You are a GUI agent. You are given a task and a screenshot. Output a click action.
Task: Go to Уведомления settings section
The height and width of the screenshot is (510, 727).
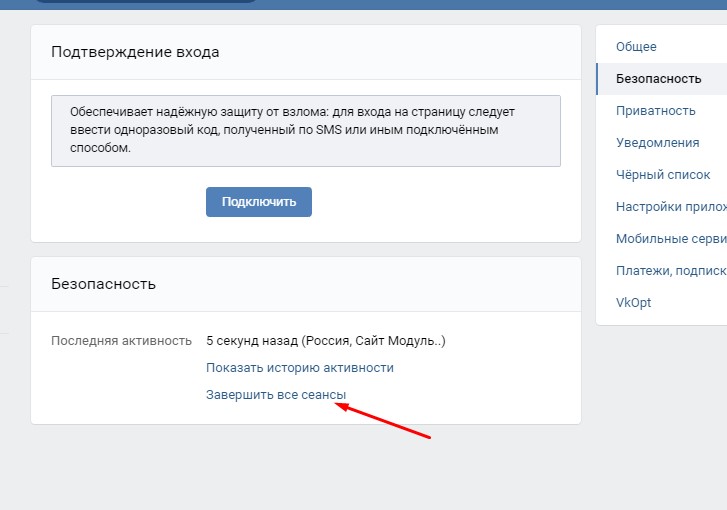tap(657, 143)
